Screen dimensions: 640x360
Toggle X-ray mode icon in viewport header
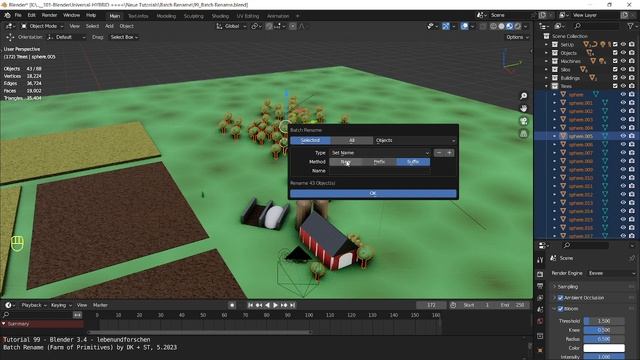coord(483,26)
